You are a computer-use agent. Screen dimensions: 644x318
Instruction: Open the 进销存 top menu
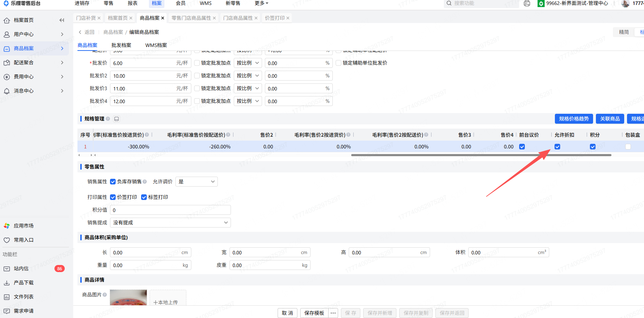click(x=82, y=3)
